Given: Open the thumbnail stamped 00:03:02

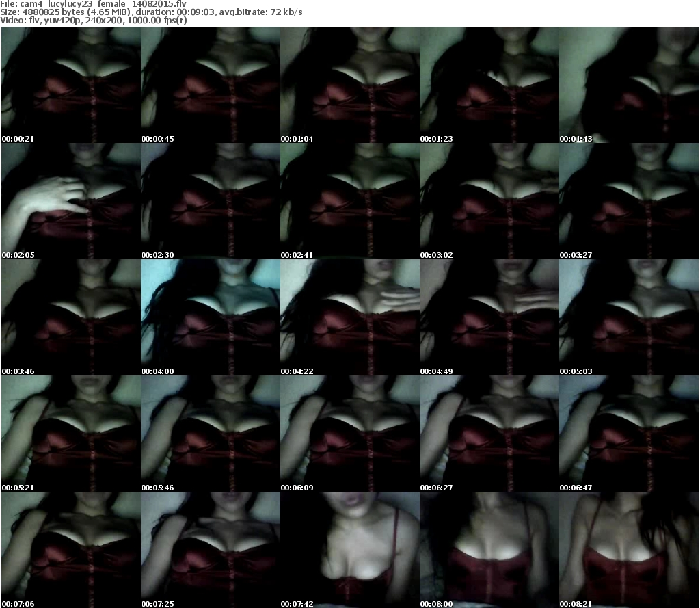Looking at the screenshot, I should (x=489, y=201).
